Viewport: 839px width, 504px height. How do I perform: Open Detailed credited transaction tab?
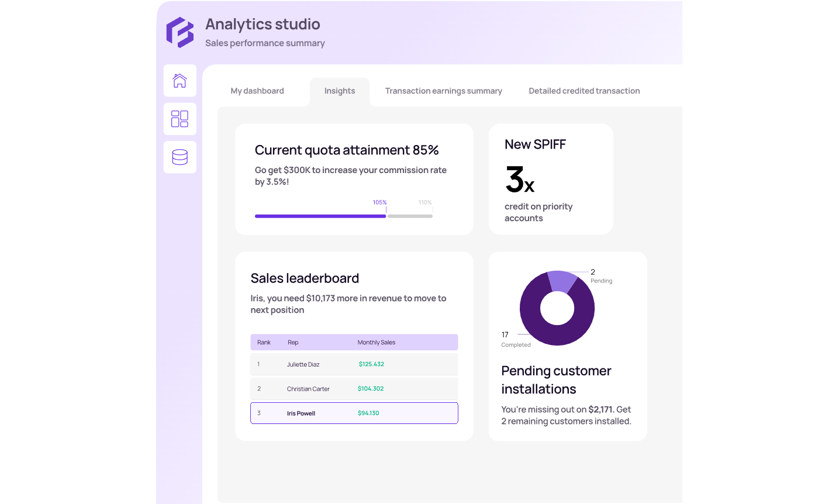(x=584, y=91)
